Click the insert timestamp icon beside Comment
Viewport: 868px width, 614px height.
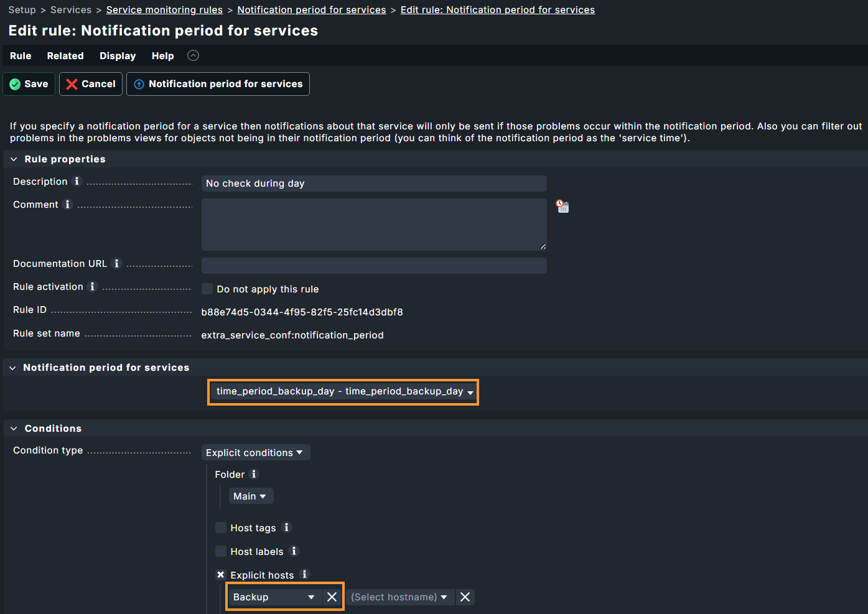(x=562, y=206)
